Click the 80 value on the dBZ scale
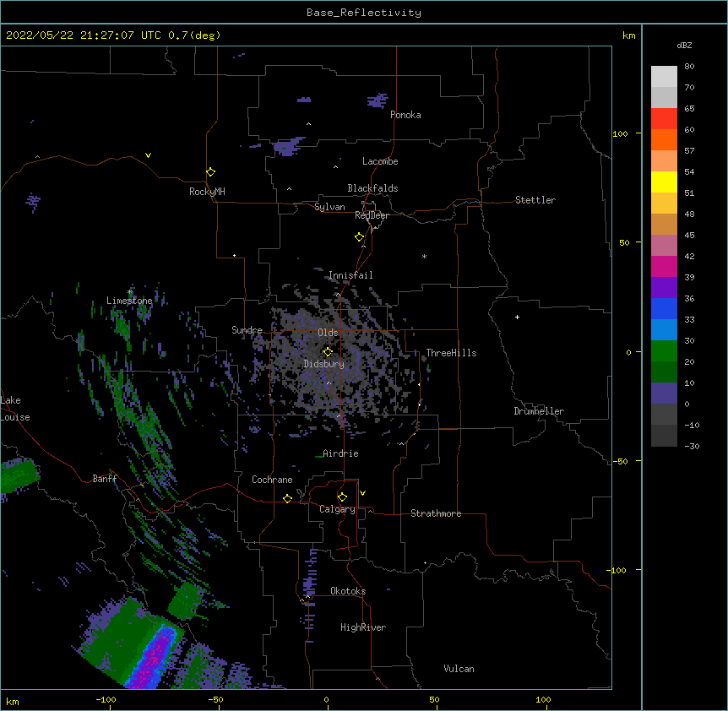Viewport: 728px width, 711px height. coord(689,67)
